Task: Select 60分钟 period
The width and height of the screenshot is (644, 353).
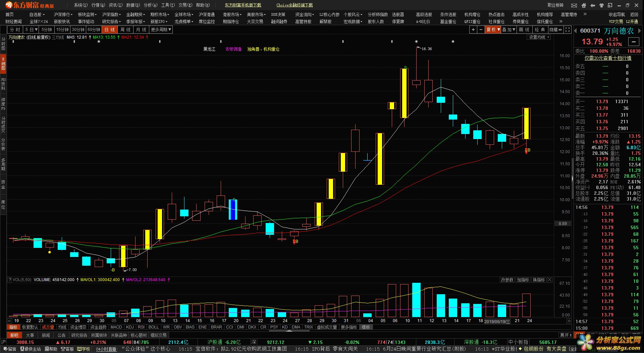Action: pos(94,30)
